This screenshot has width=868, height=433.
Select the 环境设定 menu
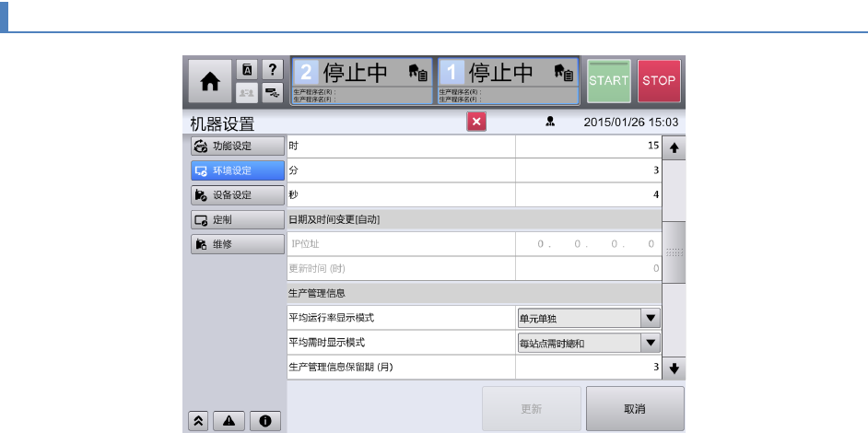click(x=238, y=170)
